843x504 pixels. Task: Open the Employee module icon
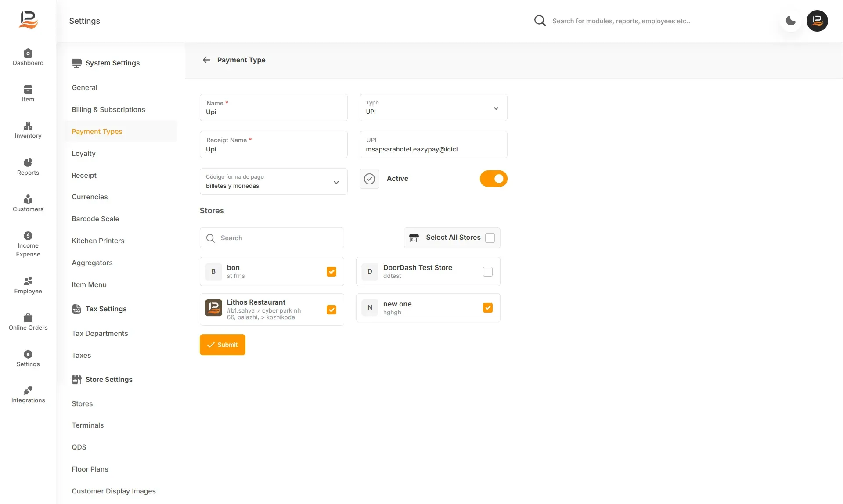28,281
